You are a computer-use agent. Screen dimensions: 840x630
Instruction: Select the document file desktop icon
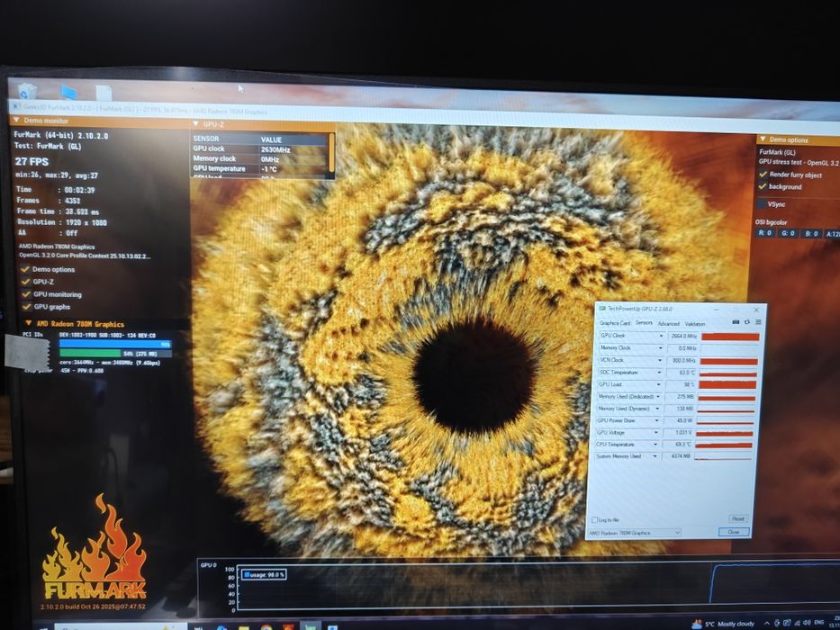click(104, 93)
